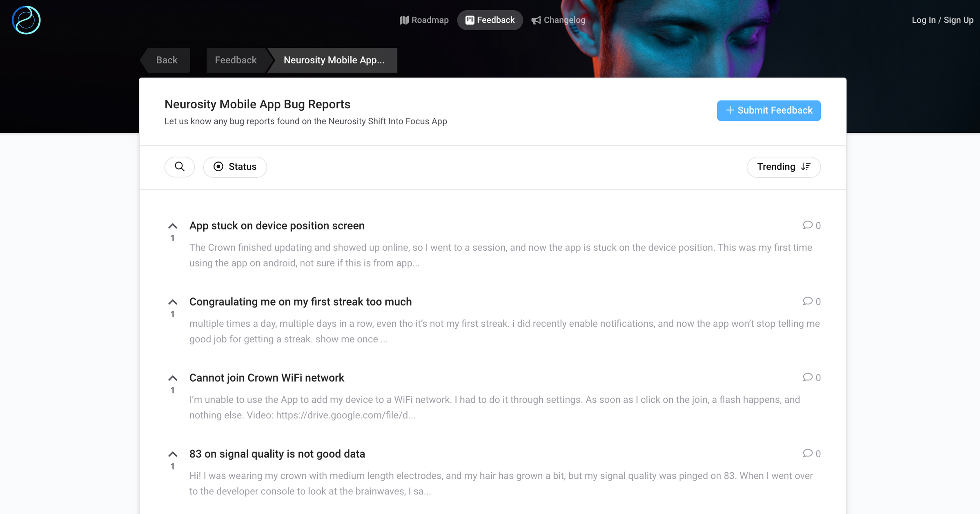The image size is (980, 514).
Task: Open the Trending sort dropdown
Action: pyautogui.click(x=783, y=167)
